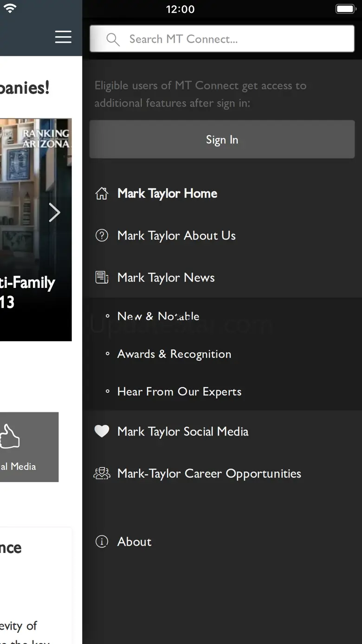This screenshot has height=644, width=362.
Task: Open Mark-Taylor Career Opportunities link
Action: 209,474
